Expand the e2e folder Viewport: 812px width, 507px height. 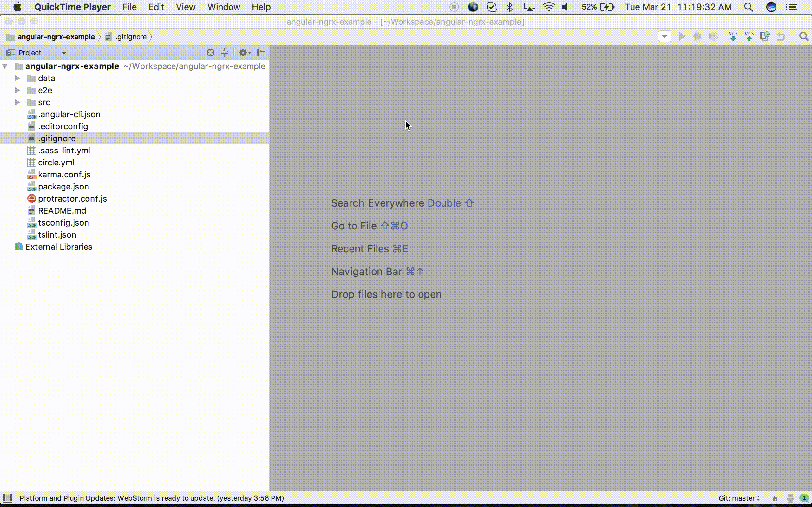[17, 90]
